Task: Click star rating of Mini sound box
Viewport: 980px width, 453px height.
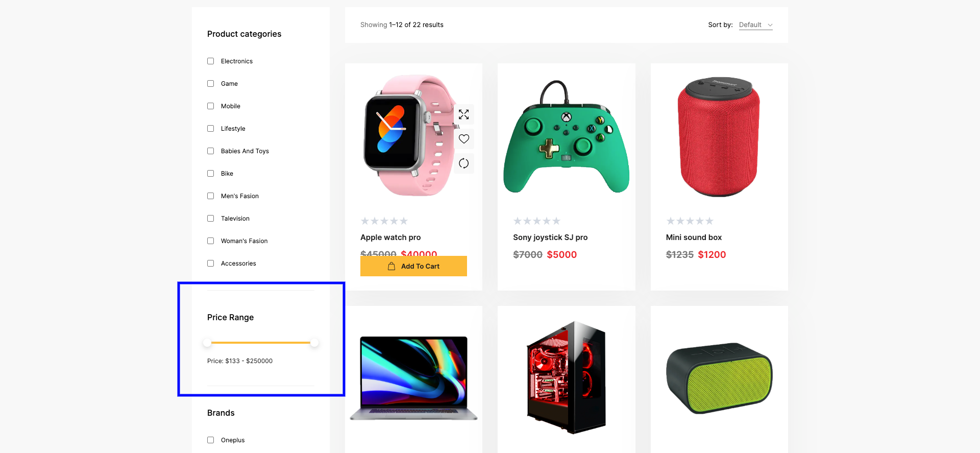Action: [x=690, y=221]
